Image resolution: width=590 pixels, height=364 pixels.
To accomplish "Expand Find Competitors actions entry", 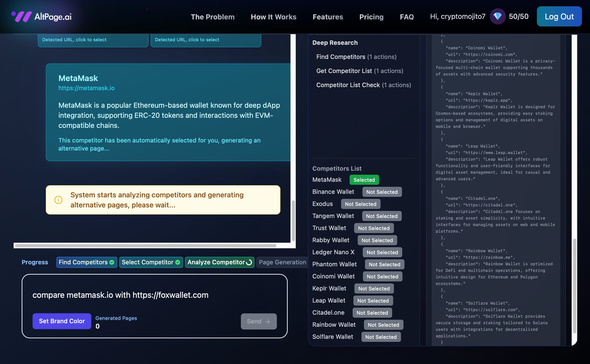I will (x=356, y=57).
